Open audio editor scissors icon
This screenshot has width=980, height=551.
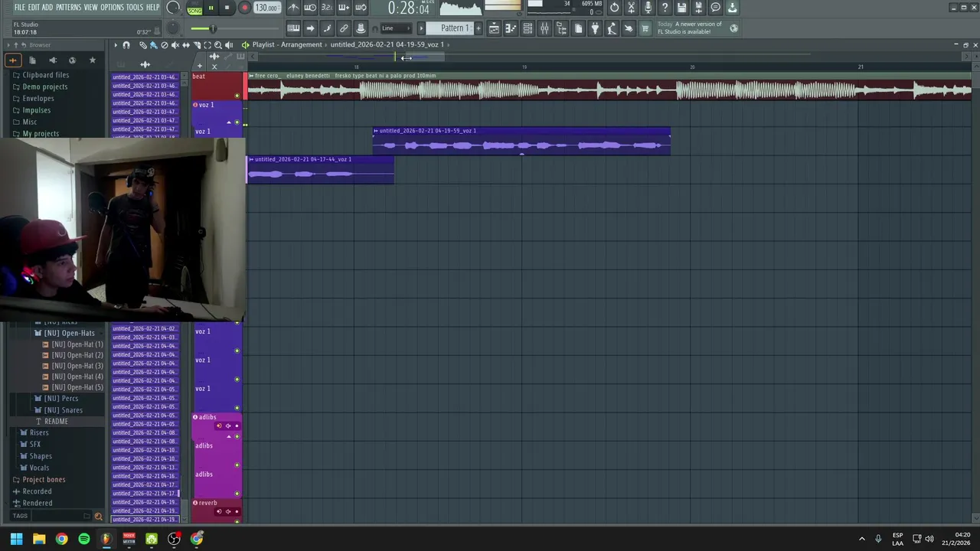(x=631, y=8)
